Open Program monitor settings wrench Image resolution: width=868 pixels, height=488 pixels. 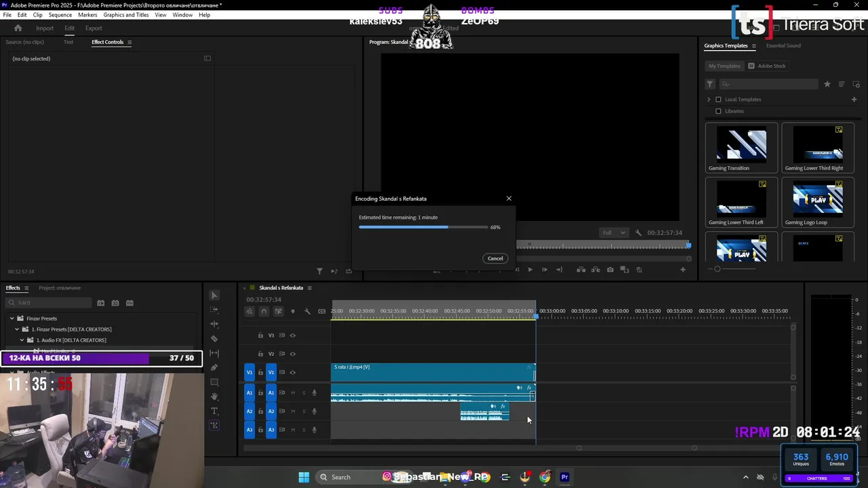[x=638, y=232]
